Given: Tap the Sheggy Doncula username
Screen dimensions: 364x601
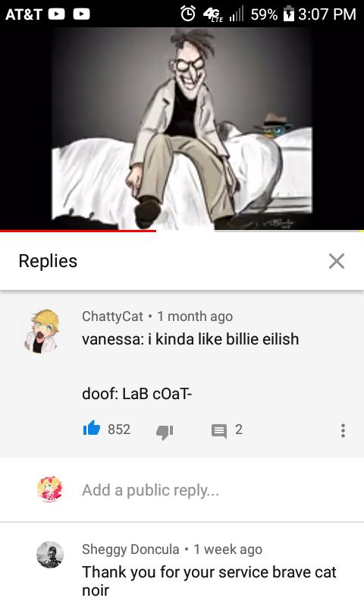Looking at the screenshot, I should tap(130, 549).
